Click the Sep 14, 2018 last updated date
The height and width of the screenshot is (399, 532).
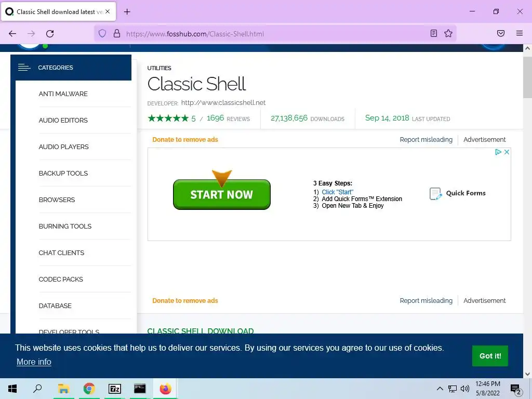387,118
